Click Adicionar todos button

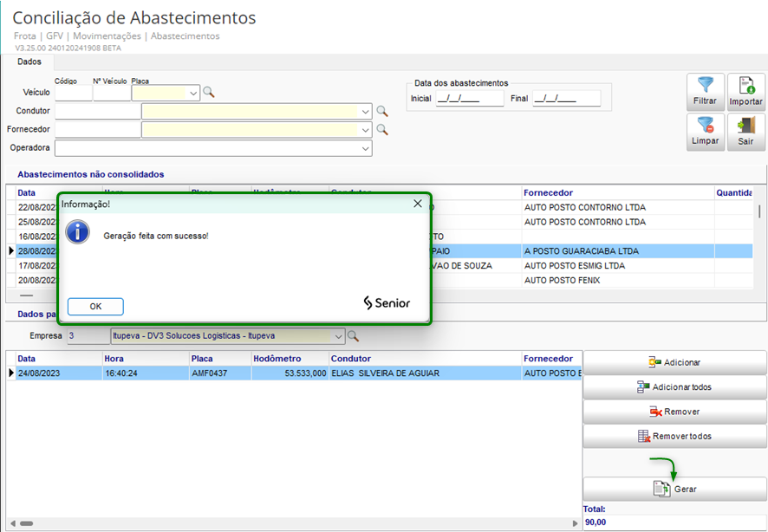point(674,387)
